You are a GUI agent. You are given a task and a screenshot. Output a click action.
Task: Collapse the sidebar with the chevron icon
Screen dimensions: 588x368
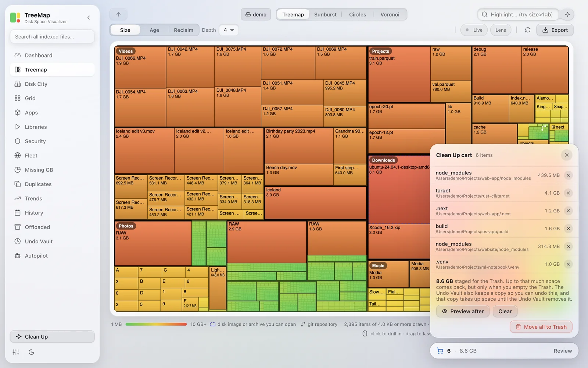click(89, 18)
